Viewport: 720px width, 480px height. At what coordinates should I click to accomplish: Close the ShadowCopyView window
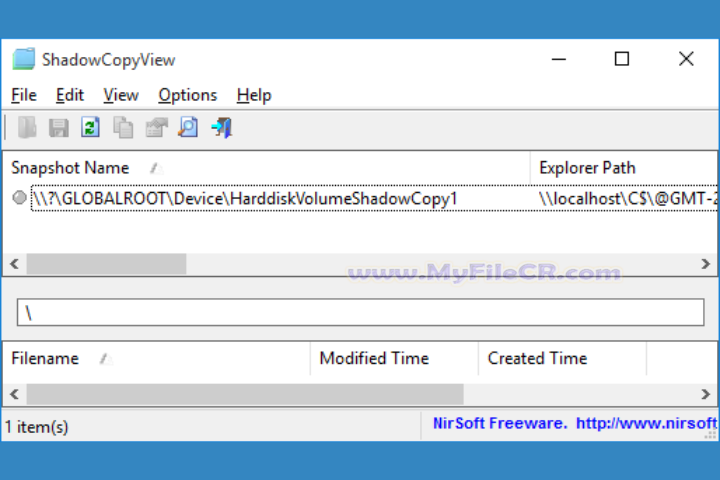[x=686, y=59]
